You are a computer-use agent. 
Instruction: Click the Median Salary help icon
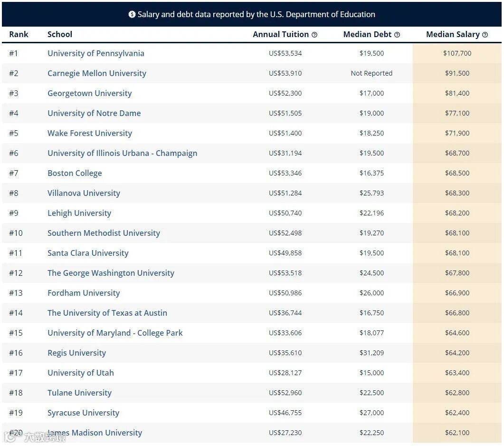pyautogui.click(x=485, y=35)
